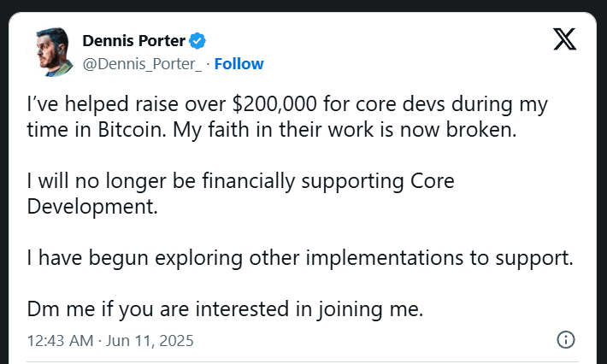The image size is (607, 364).
Task: Follow Dennis Porter
Action: [x=239, y=63]
